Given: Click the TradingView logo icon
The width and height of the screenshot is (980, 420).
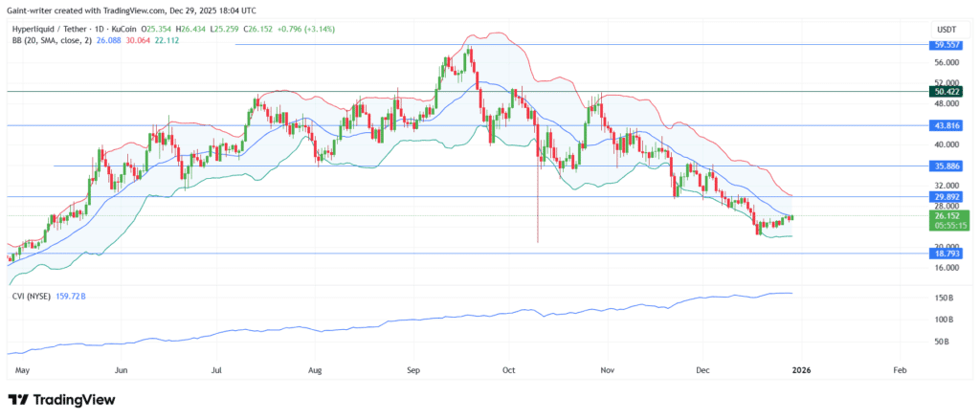Looking at the screenshot, I should (17, 400).
